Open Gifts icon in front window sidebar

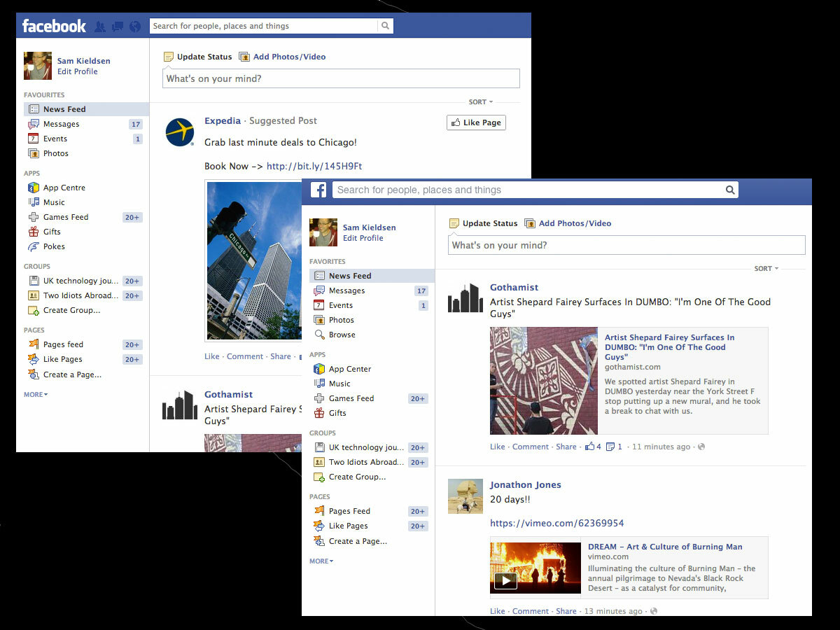point(319,413)
